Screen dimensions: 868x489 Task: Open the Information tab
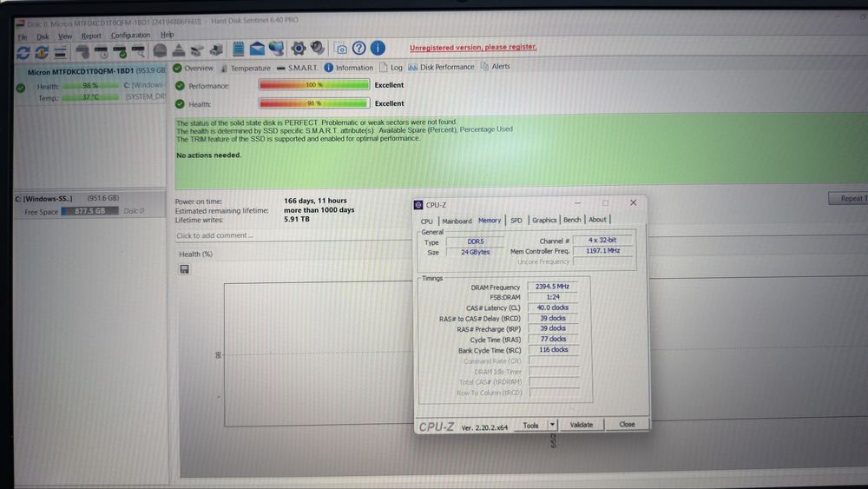click(x=349, y=68)
